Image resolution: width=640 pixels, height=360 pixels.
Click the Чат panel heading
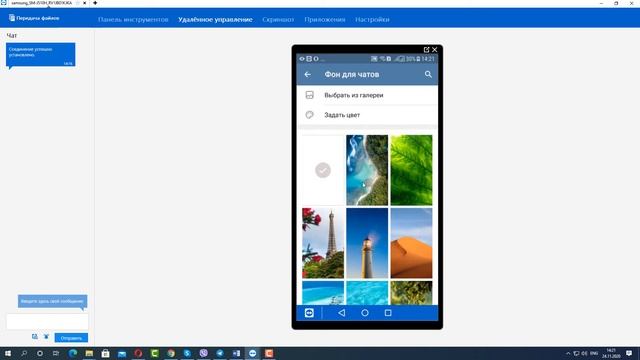(x=12, y=36)
